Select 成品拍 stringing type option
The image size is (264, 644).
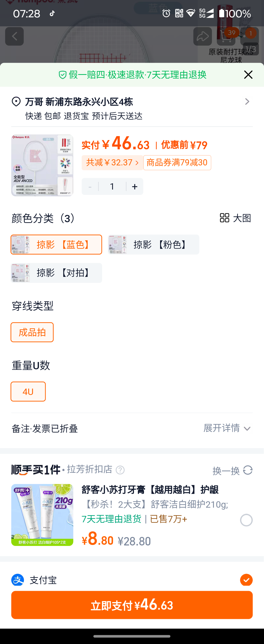point(32,332)
